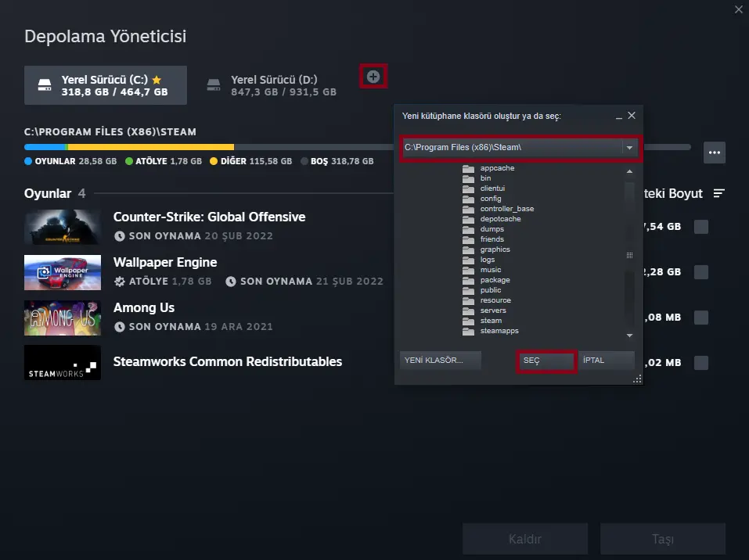Click the storage usage bar's yellow DİĞER segment

click(x=151, y=147)
